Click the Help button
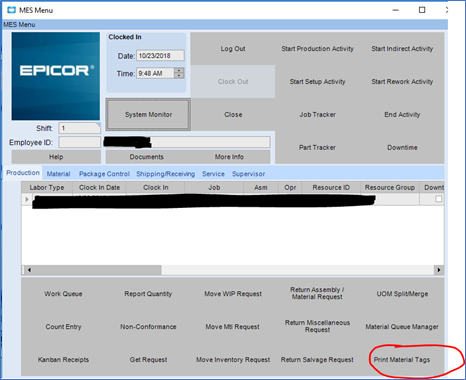Image resolution: width=466 pixels, height=380 pixels. pos(56,157)
